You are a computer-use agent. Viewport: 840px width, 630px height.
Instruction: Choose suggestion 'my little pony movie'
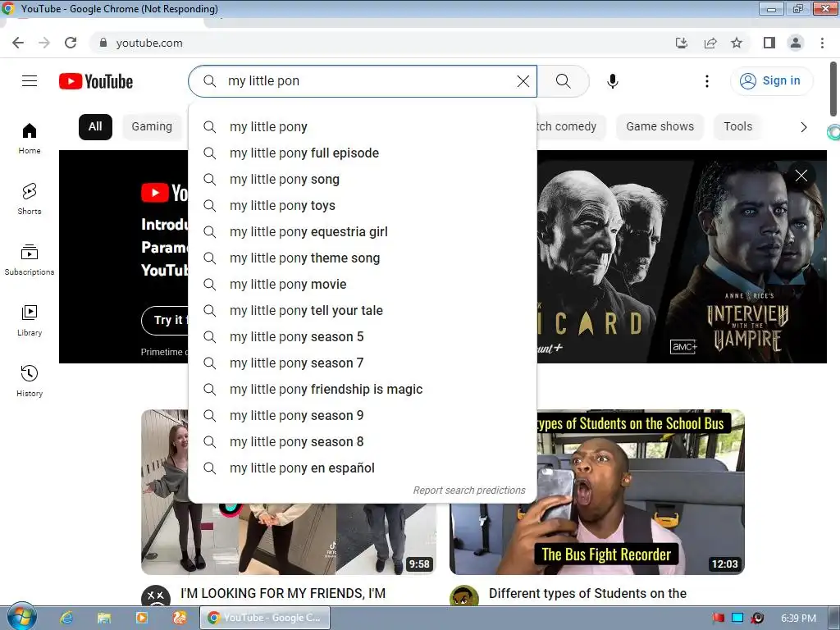click(x=363, y=285)
